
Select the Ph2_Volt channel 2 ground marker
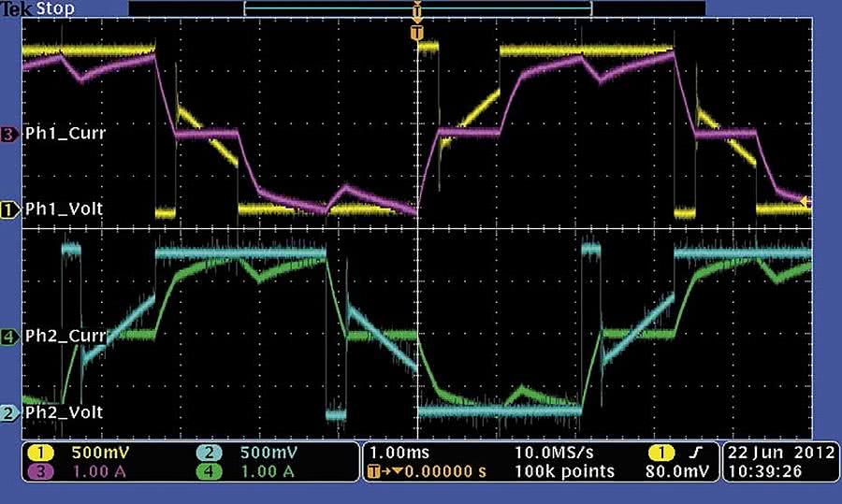pos(10,412)
